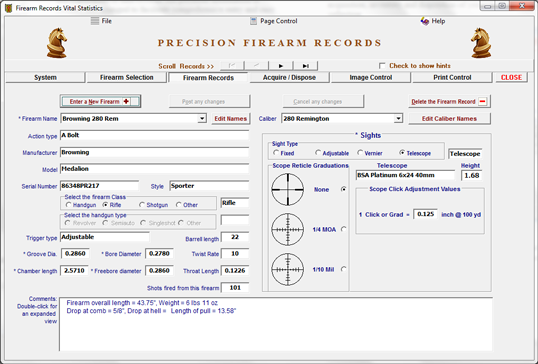Viewport: 538px width, 364px height.
Task: Click the red minus icon on Delete the Firearm Record
Action: (x=482, y=102)
